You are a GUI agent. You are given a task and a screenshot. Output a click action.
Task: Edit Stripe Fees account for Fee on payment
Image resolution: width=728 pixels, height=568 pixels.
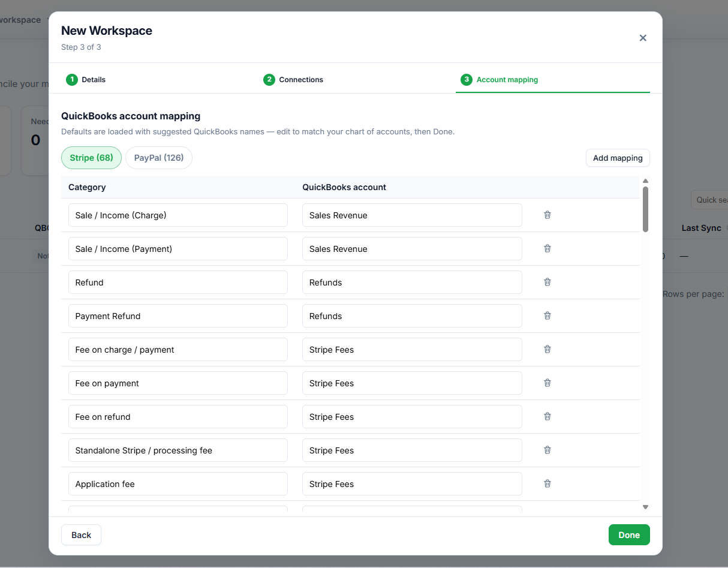tap(412, 383)
